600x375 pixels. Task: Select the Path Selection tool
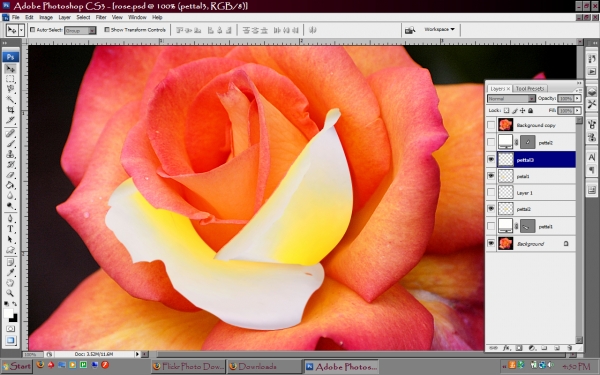(x=10, y=240)
